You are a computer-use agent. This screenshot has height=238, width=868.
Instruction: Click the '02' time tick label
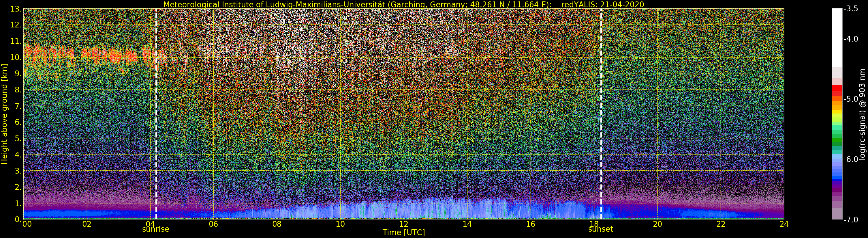(x=87, y=224)
